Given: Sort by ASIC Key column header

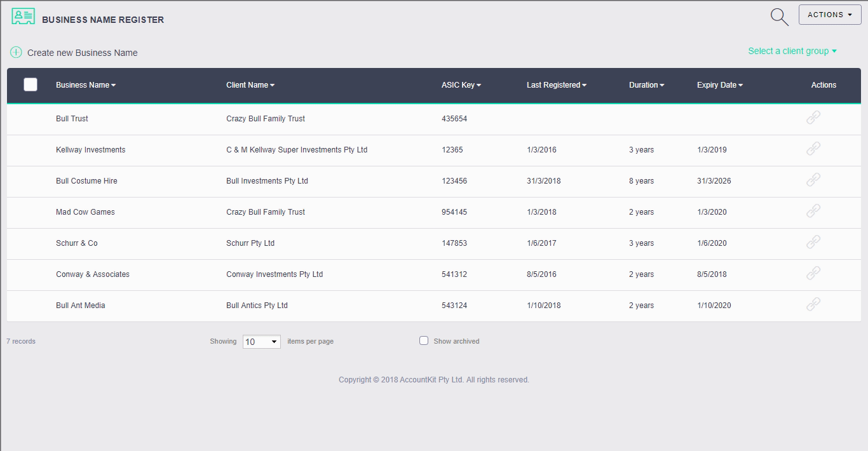Looking at the screenshot, I should coord(461,85).
